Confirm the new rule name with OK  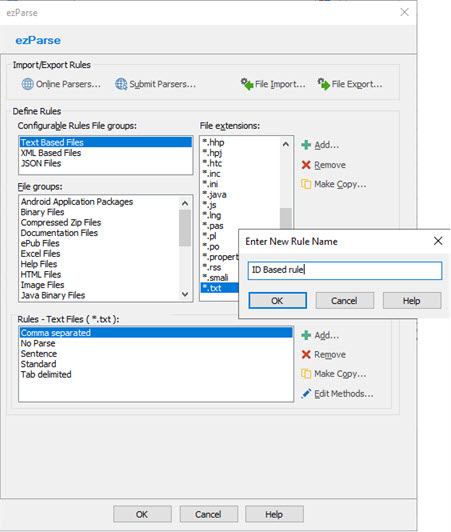click(x=277, y=301)
